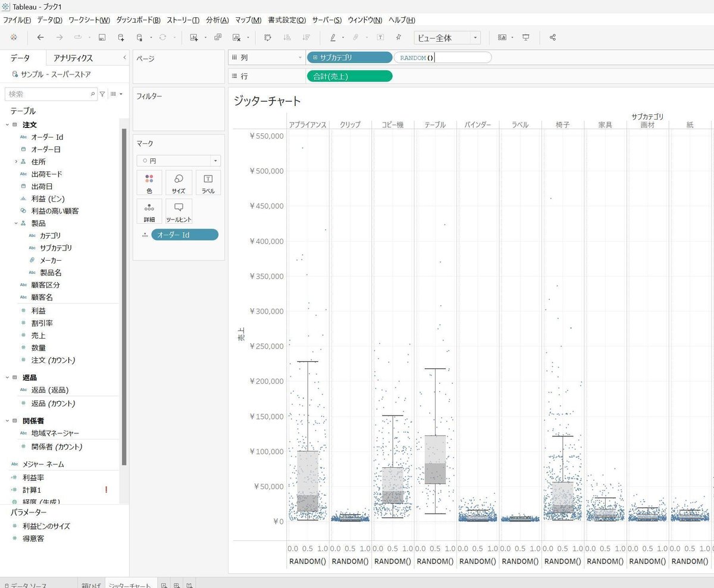Click the data pane vertical scrollbar
This screenshot has height=588, width=714.
tap(124, 296)
